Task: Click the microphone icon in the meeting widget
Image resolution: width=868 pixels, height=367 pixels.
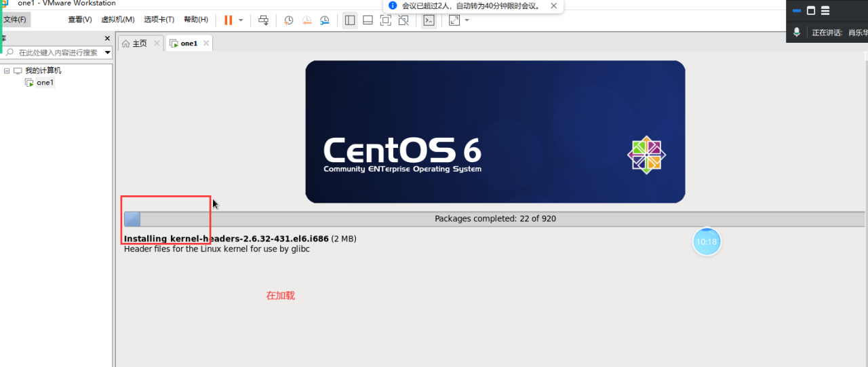Action: coord(797,32)
